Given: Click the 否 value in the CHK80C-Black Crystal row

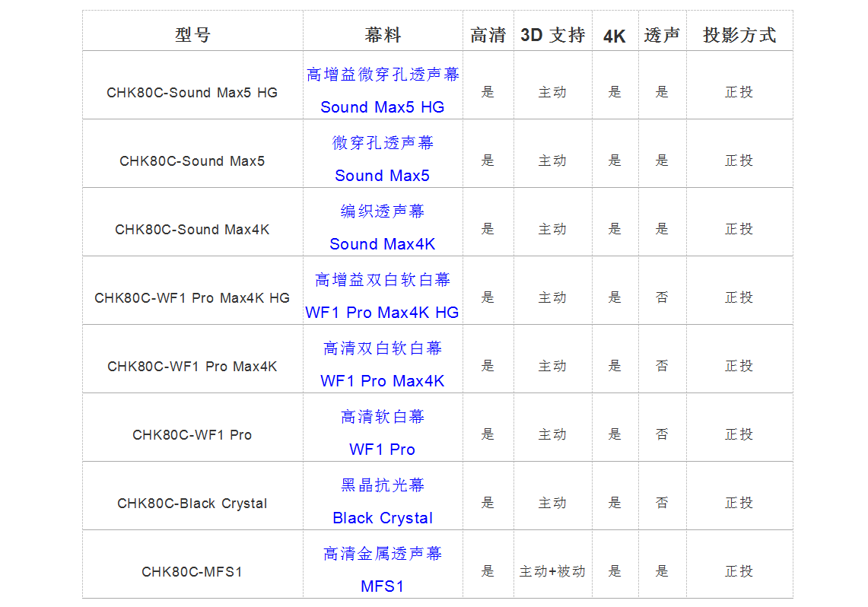Looking at the screenshot, I should tap(662, 503).
